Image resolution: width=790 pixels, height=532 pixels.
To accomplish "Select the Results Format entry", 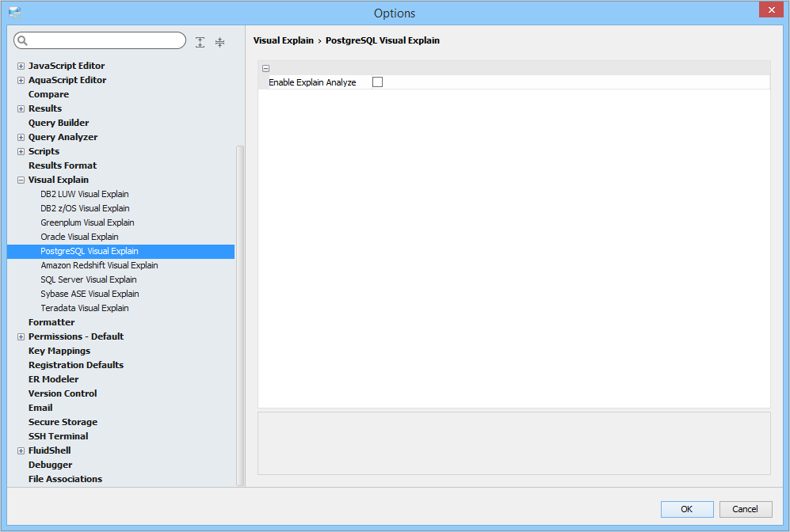I will click(x=63, y=165).
